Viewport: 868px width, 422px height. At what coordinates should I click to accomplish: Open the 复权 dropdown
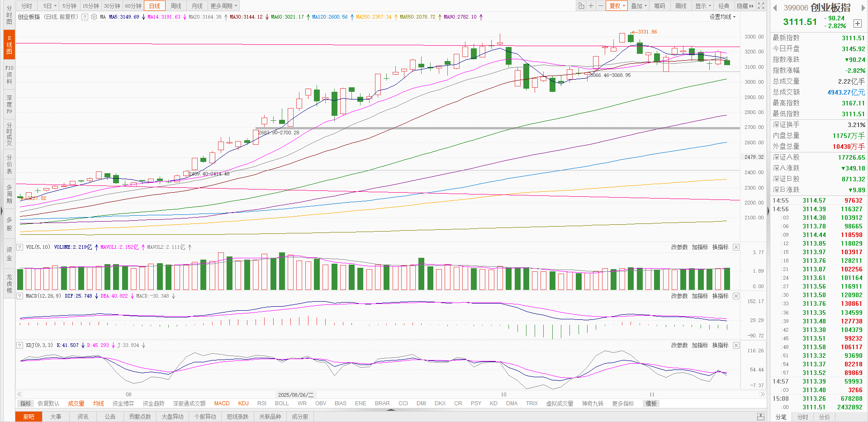[x=617, y=6]
